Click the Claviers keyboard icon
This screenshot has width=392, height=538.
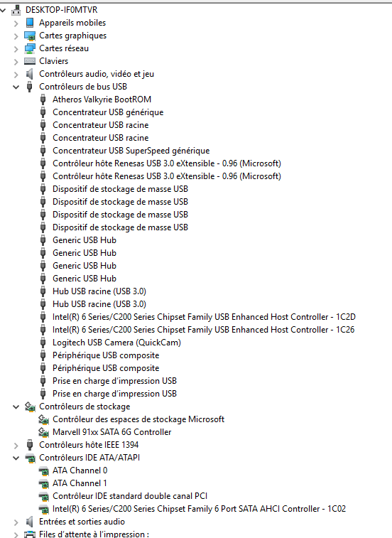click(x=30, y=61)
